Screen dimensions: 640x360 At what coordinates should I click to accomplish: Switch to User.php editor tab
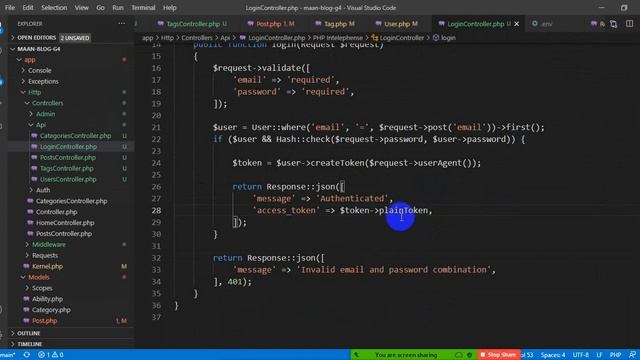tap(396, 24)
